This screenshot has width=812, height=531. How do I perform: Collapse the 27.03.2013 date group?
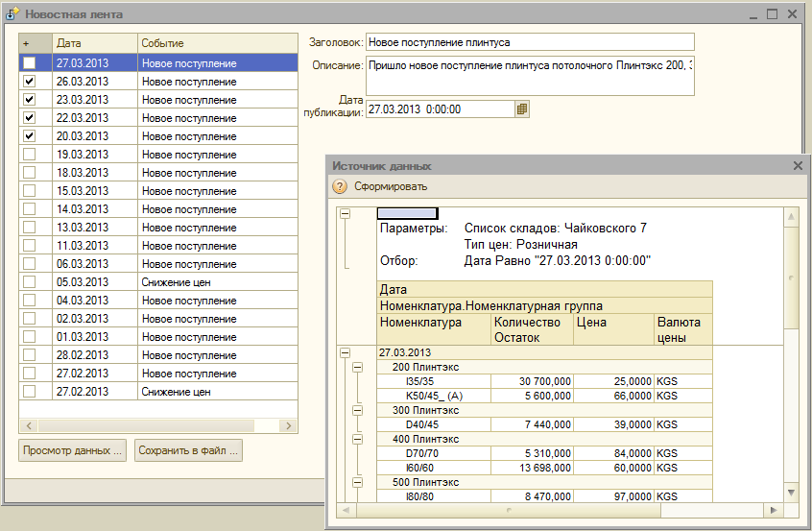[346, 352]
